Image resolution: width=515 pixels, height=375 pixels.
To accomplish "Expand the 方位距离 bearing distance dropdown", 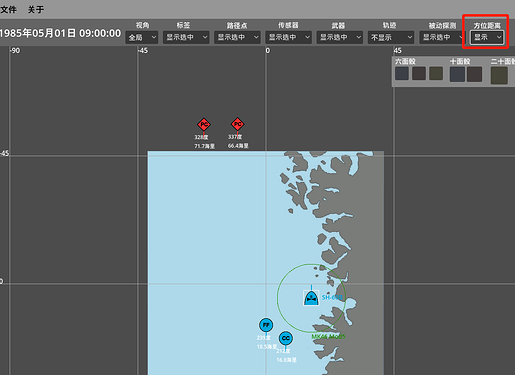I will click(x=487, y=37).
